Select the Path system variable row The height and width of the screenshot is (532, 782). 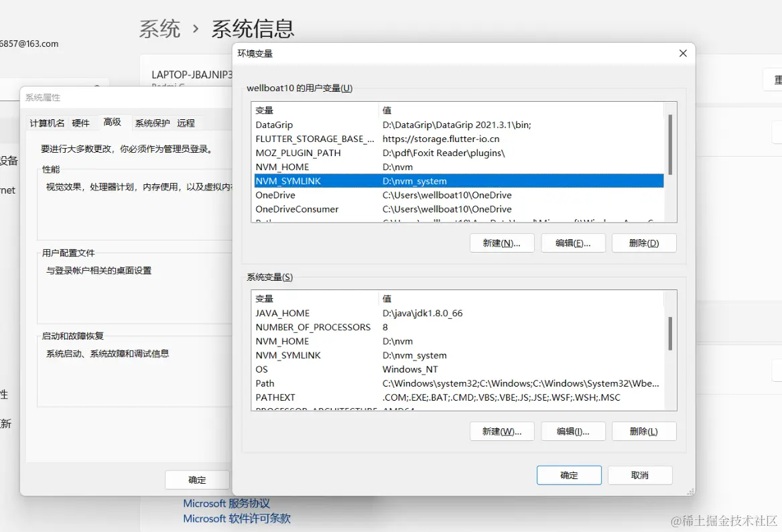458,383
